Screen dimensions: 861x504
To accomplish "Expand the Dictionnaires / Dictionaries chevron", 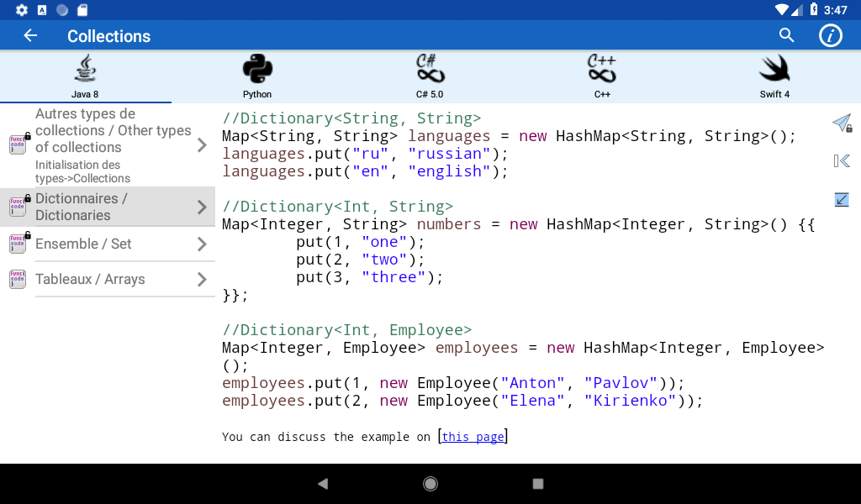I will pyautogui.click(x=202, y=207).
